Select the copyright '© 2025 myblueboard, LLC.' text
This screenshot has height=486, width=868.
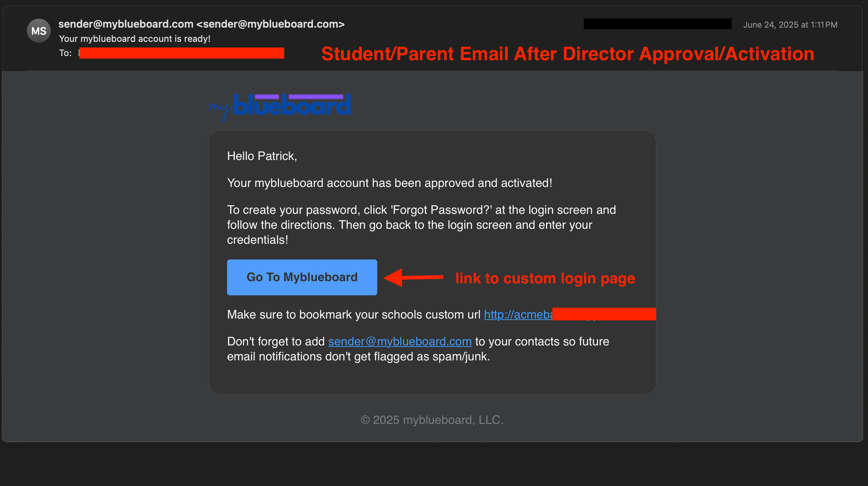[x=432, y=419]
